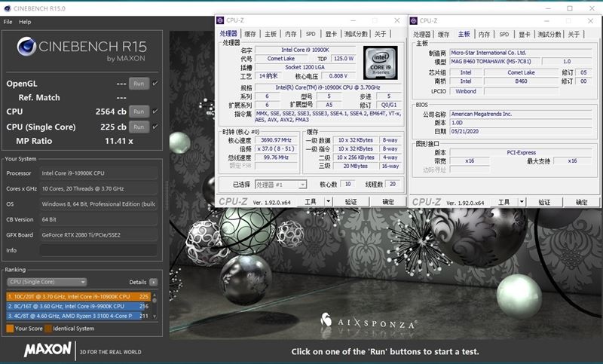Click the ranking list scrollbar
The image size is (603, 364).
point(155,306)
